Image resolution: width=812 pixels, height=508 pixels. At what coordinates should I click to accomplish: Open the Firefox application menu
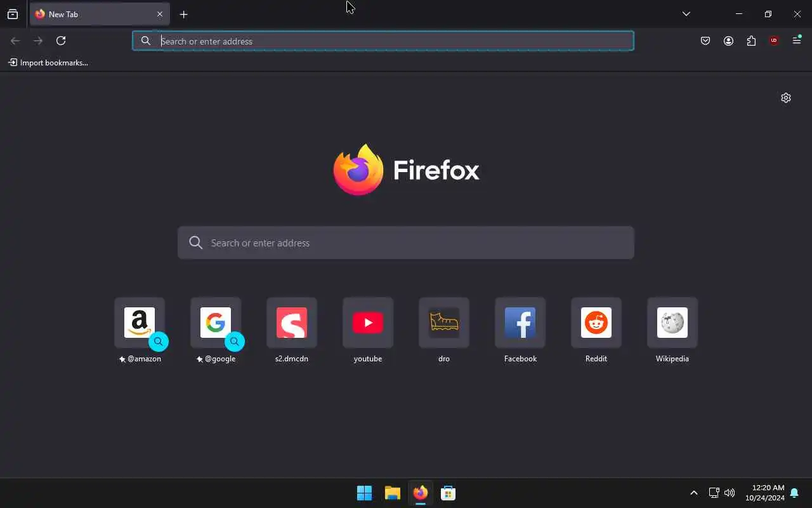point(797,41)
